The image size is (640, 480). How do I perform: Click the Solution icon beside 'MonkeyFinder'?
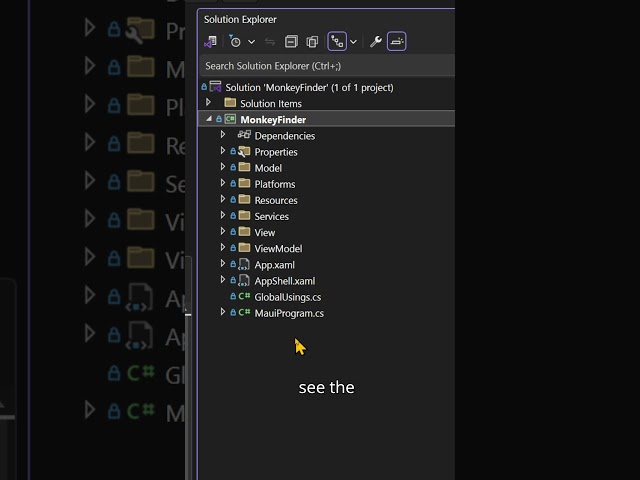pyautogui.click(x=216, y=87)
